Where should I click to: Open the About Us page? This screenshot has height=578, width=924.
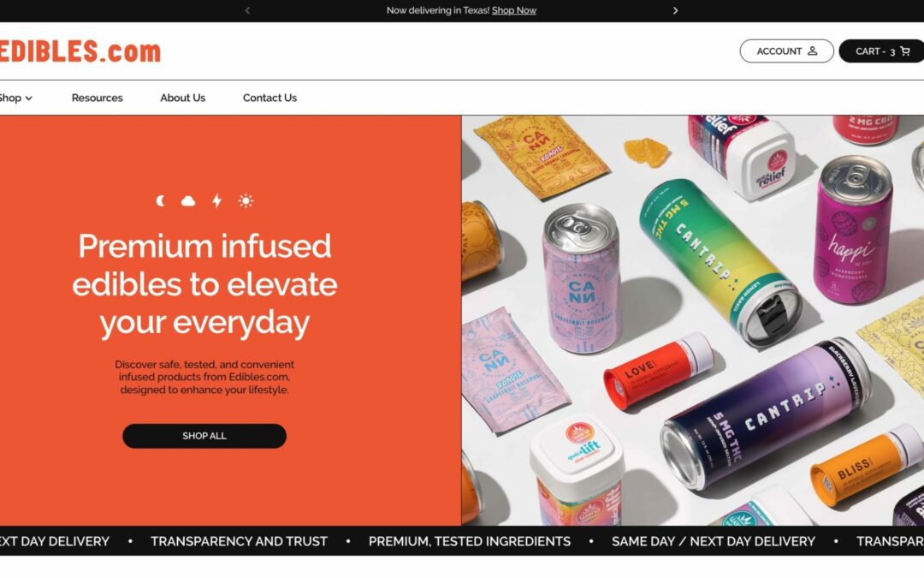point(183,98)
